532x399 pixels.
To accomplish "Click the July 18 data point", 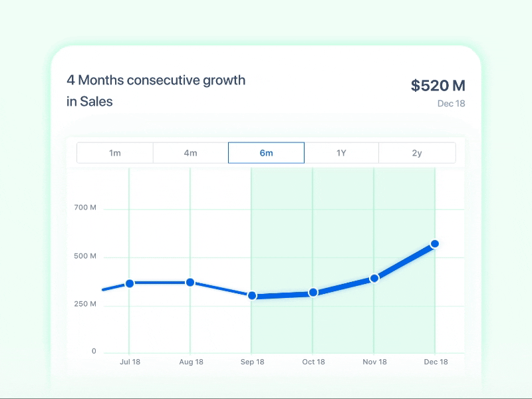I will [x=130, y=283].
